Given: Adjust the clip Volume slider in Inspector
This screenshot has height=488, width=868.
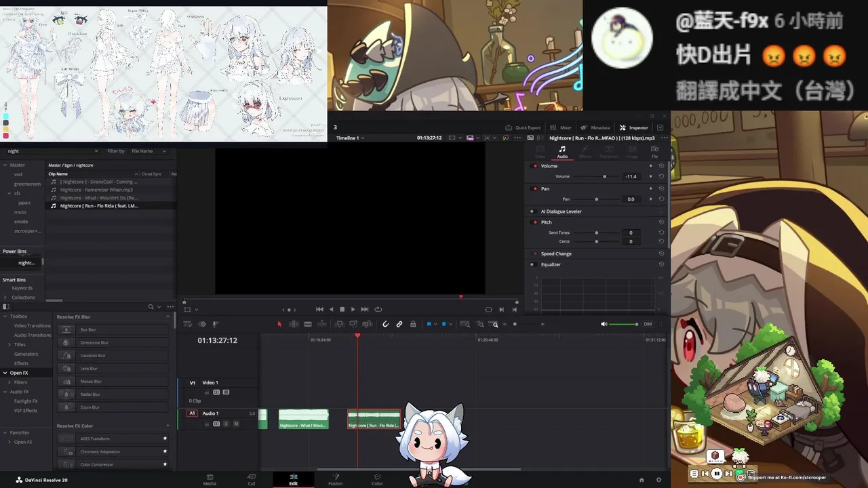Looking at the screenshot, I should point(597,176).
